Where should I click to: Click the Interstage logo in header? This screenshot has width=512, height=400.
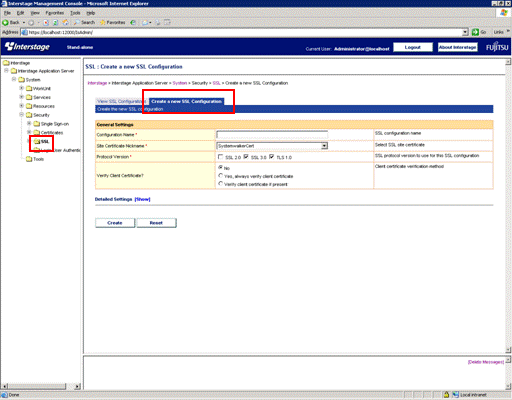[27, 47]
